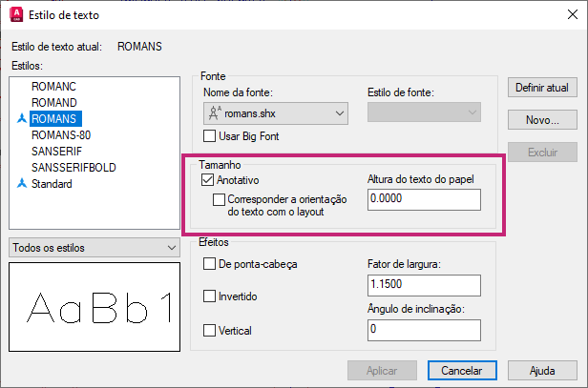Click annotative icon beside ROMANS style
The height and width of the screenshot is (388, 588).
tap(21, 119)
